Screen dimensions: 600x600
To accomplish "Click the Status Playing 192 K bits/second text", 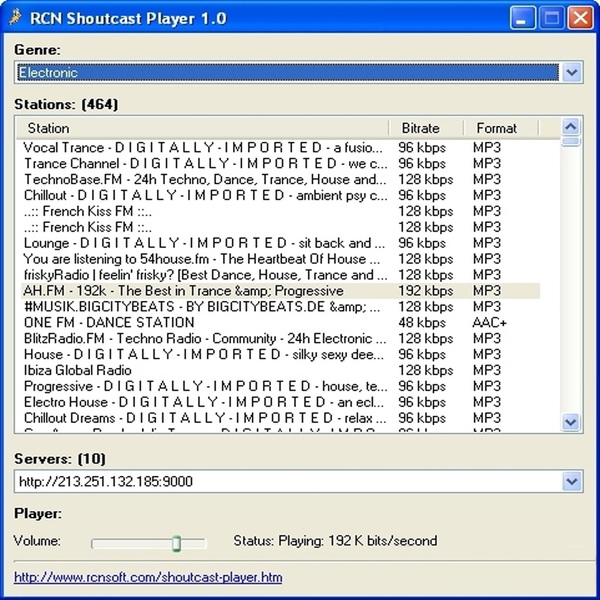I will 335,541.
